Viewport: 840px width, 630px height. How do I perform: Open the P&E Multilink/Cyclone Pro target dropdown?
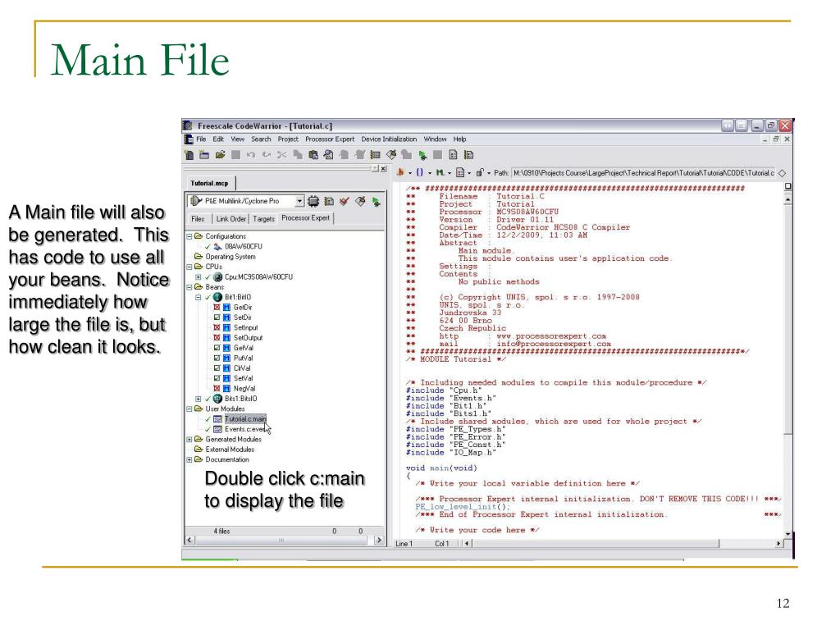[x=299, y=202]
